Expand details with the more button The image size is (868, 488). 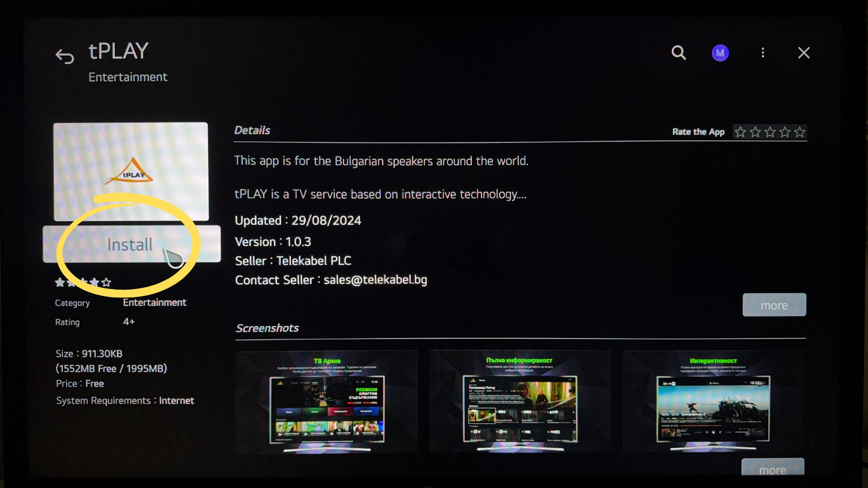point(774,305)
